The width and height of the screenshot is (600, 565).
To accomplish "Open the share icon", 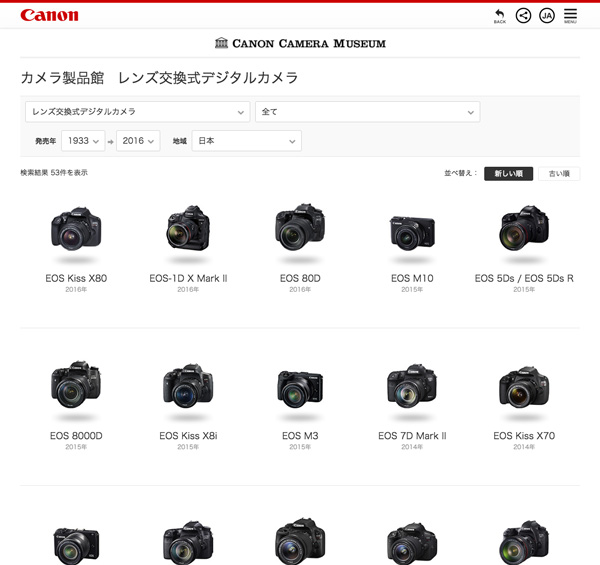I will point(523,15).
